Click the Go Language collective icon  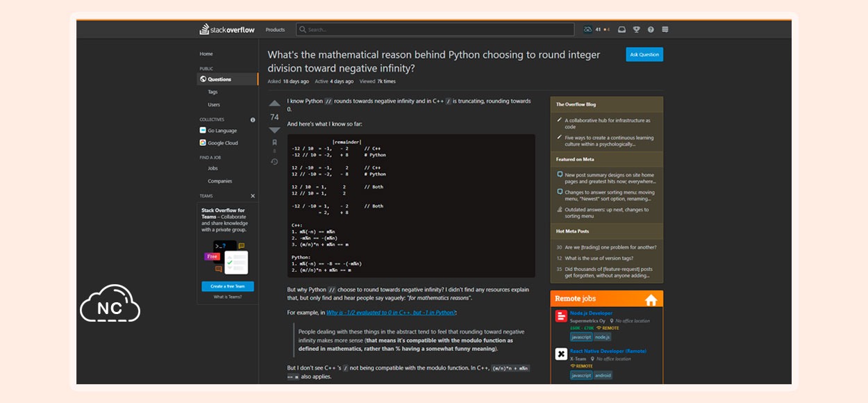203,131
